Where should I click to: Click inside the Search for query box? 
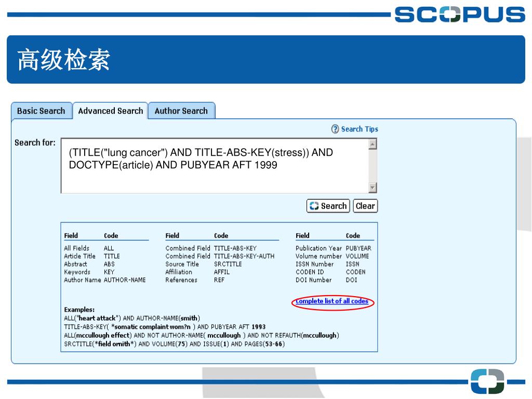click(215, 166)
